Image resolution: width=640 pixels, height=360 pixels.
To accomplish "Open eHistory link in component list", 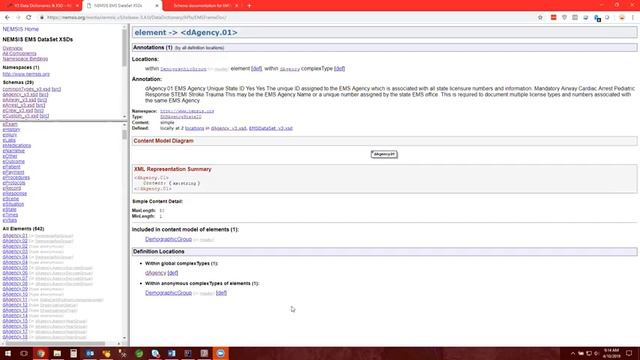I will click(x=11, y=129).
